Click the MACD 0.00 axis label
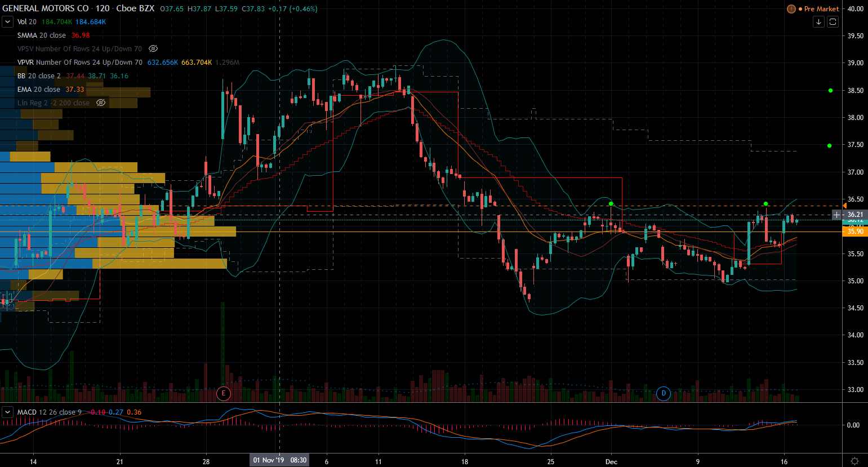The width and height of the screenshot is (868, 467). (x=853, y=425)
